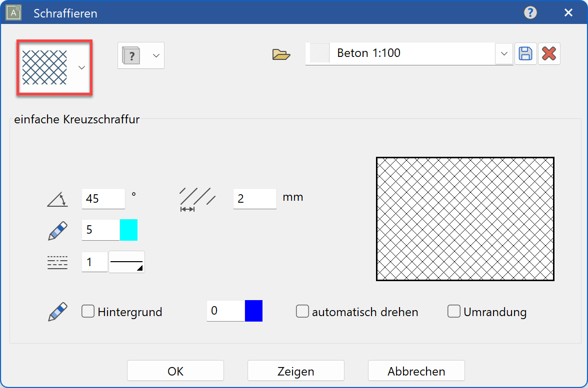Preview the hatch using Zeigen
The width and height of the screenshot is (588, 388).
click(295, 371)
